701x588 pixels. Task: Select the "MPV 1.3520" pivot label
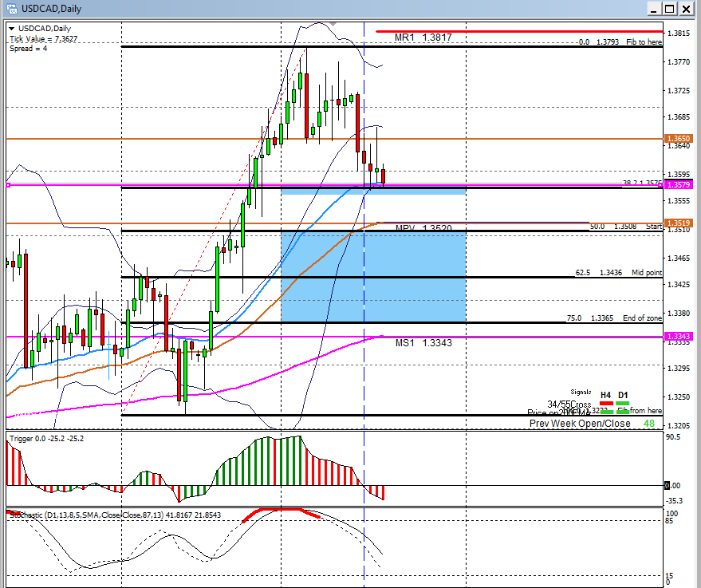tap(423, 228)
